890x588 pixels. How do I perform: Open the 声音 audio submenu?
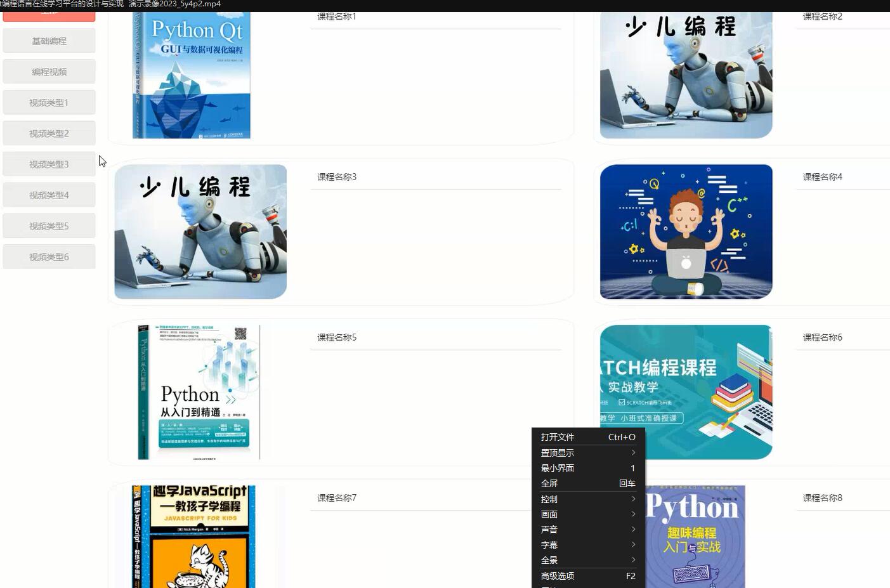click(549, 529)
